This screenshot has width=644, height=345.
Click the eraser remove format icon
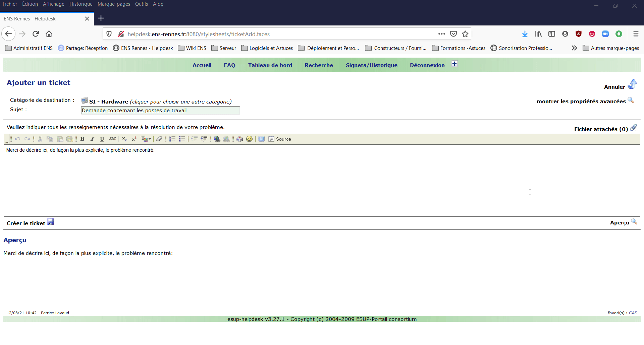(159, 139)
